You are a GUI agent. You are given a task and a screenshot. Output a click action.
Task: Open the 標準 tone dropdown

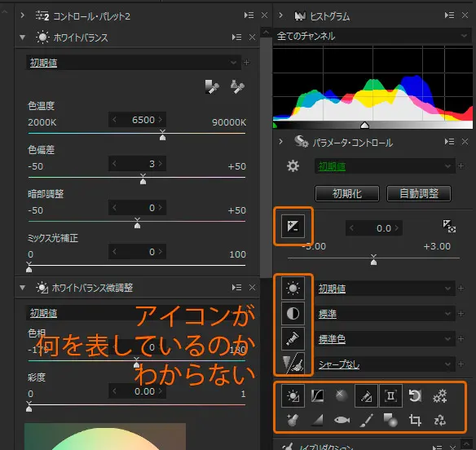click(385, 314)
